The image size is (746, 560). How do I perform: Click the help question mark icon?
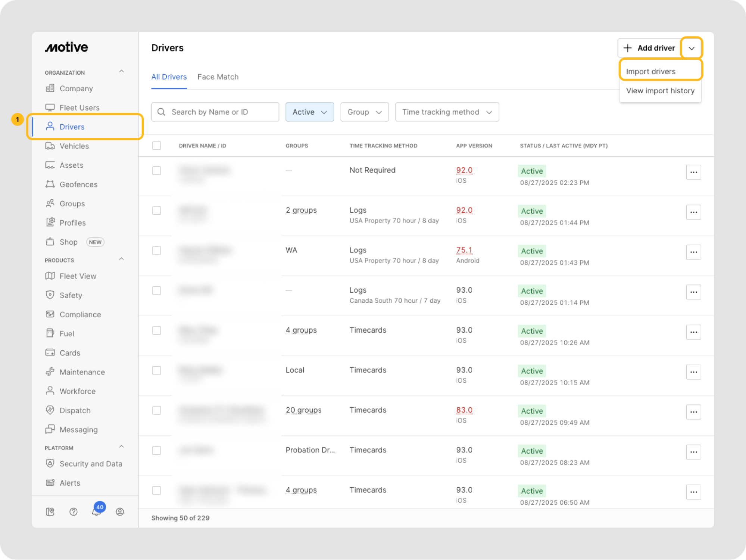pos(74,511)
